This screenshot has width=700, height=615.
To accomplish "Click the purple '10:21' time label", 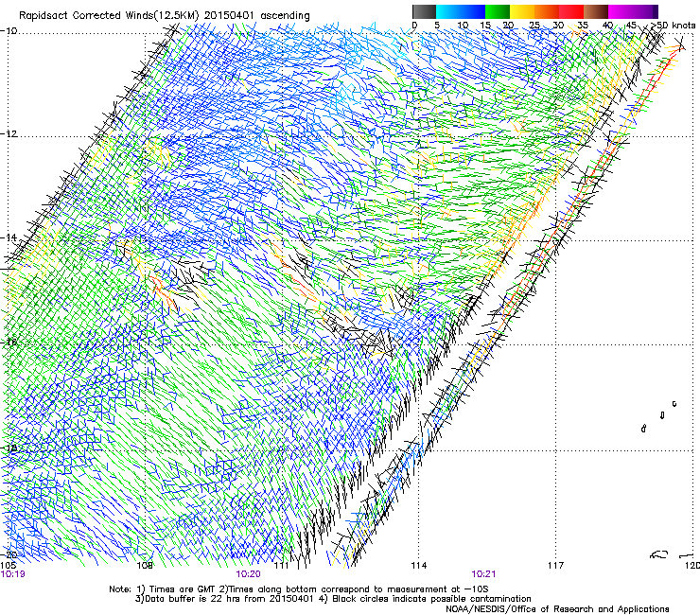I will tap(483, 574).
